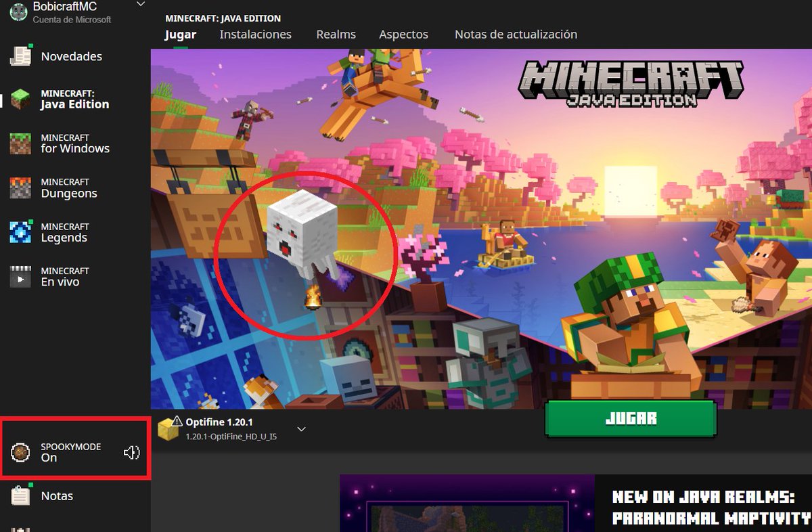Click the 'MINECRAFT: JAVA EDITION' header text
Viewport: 812px width, 532px height.
[223, 18]
